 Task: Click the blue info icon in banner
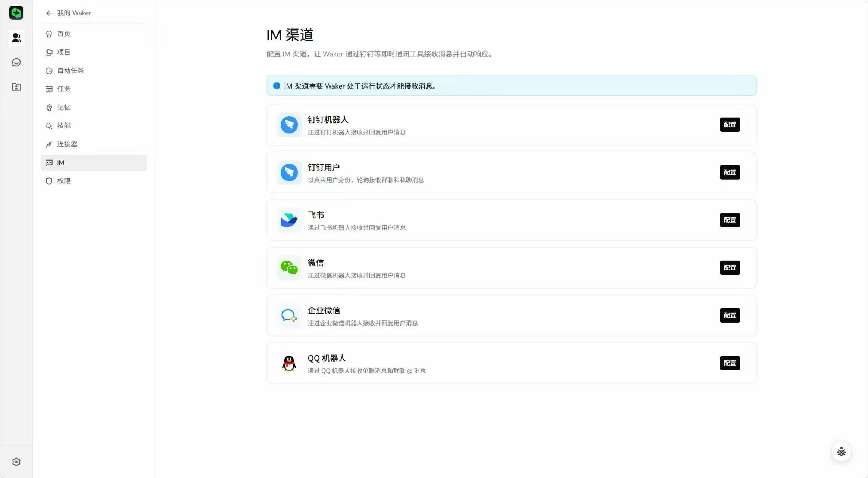tap(277, 86)
